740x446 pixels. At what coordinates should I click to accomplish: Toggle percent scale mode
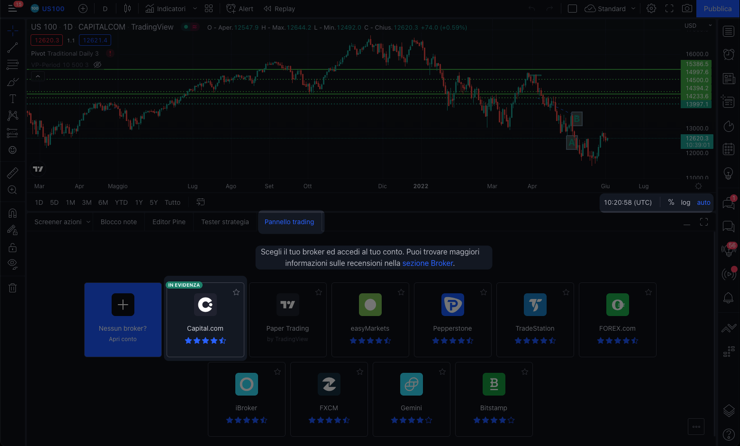(x=671, y=202)
